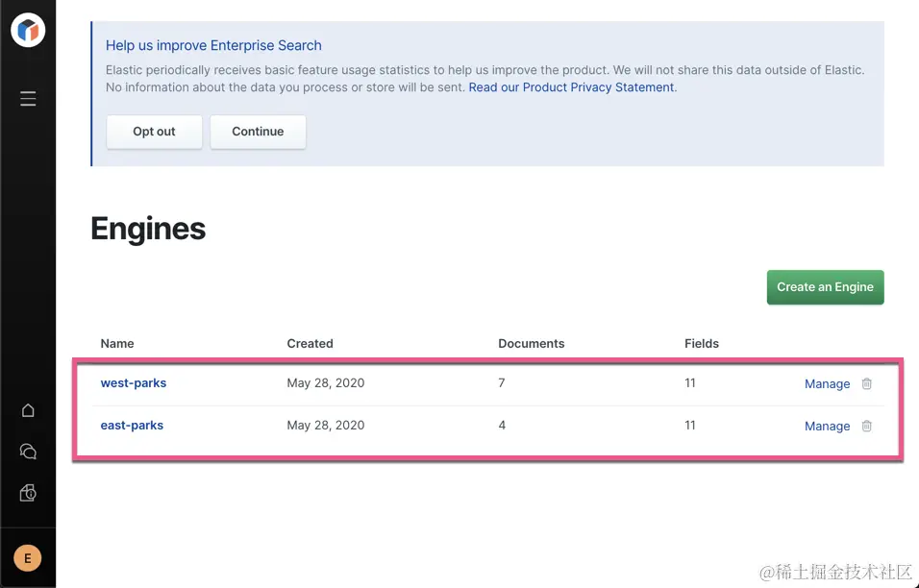Click the Name column header

(x=117, y=344)
